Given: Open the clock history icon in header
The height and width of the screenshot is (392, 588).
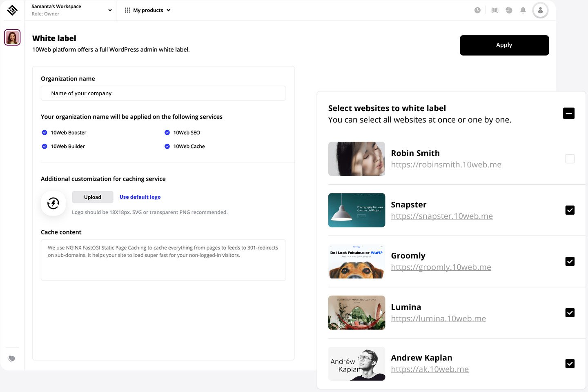Looking at the screenshot, I should click(477, 10).
